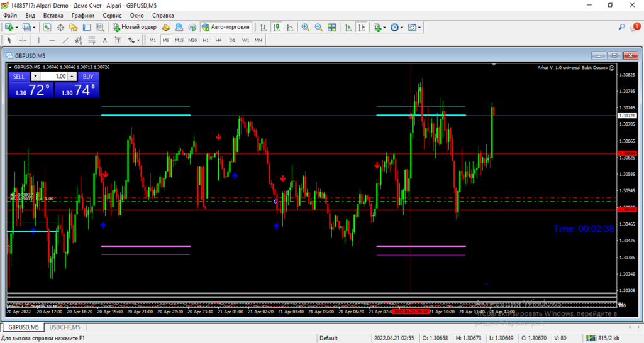Select the D1 timeframe
The width and height of the screenshot is (644, 343).
(232, 40)
